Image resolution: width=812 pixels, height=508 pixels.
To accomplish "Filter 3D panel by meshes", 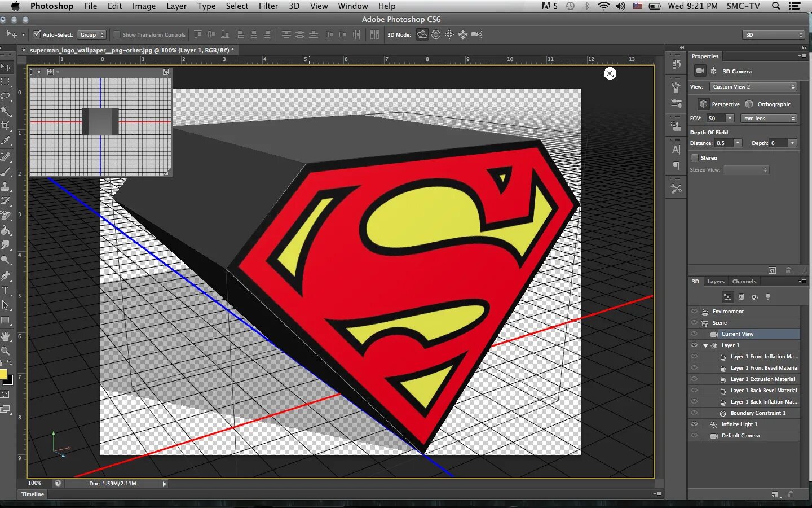I will (x=741, y=297).
